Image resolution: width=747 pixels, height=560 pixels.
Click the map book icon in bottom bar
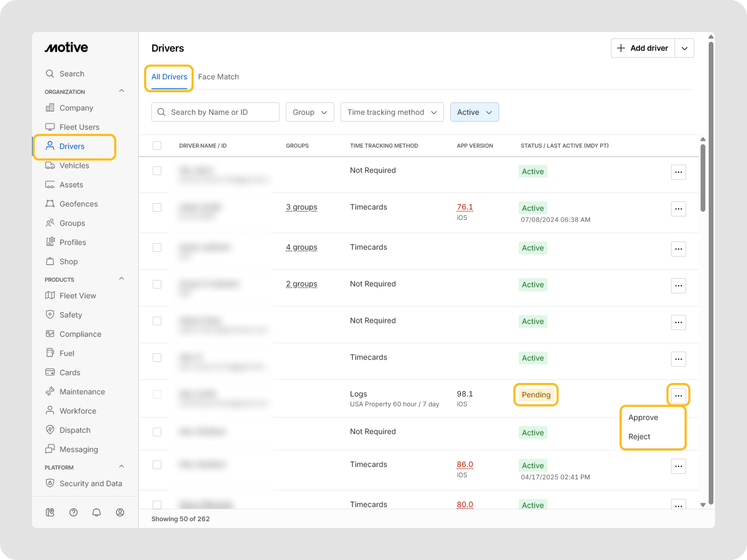pyautogui.click(x=50, y=513)
